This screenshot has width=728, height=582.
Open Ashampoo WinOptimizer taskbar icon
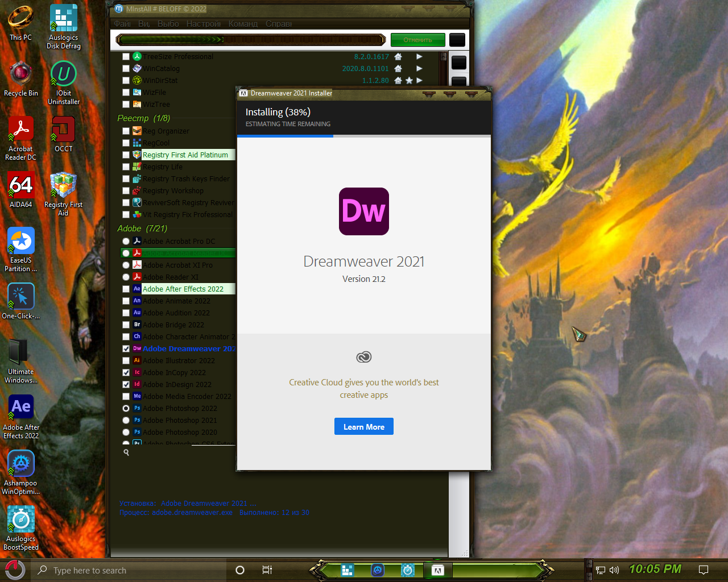coord(378,570)
